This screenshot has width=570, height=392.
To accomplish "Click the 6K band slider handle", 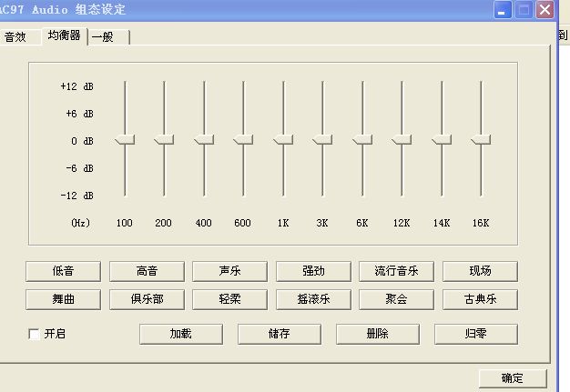I will click(362, 139).
